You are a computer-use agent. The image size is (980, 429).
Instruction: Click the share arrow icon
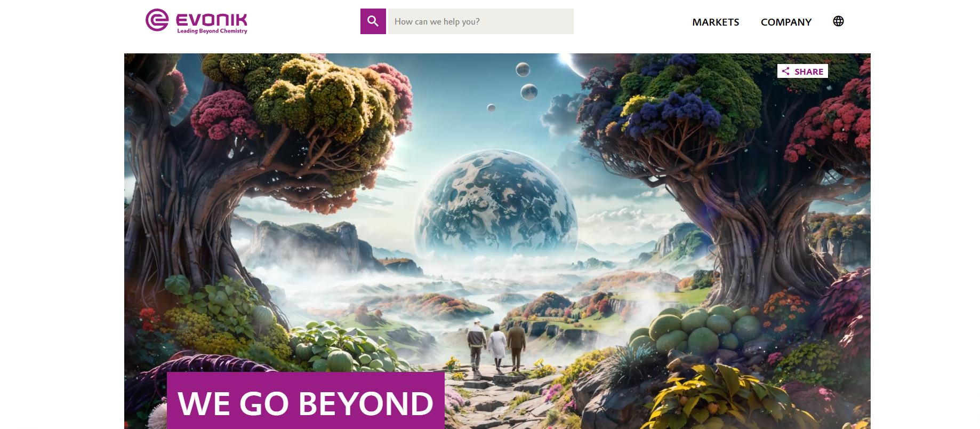tap(785, 71)
